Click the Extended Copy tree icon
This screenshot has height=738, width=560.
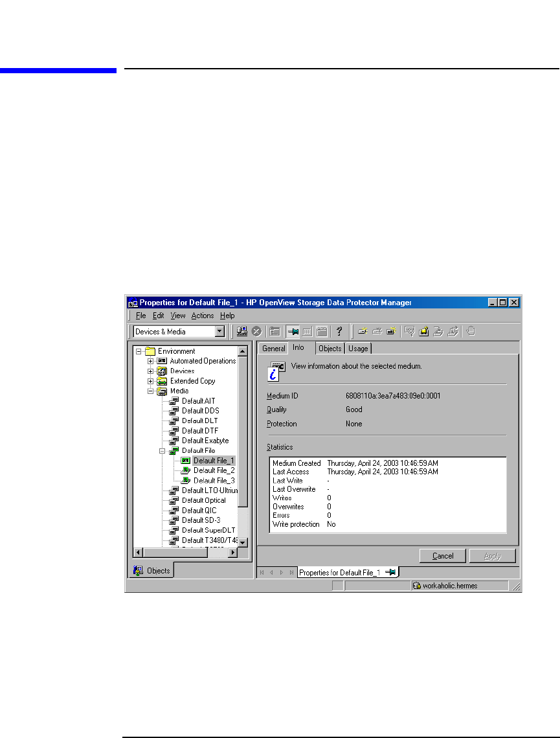tap(162, 381)
